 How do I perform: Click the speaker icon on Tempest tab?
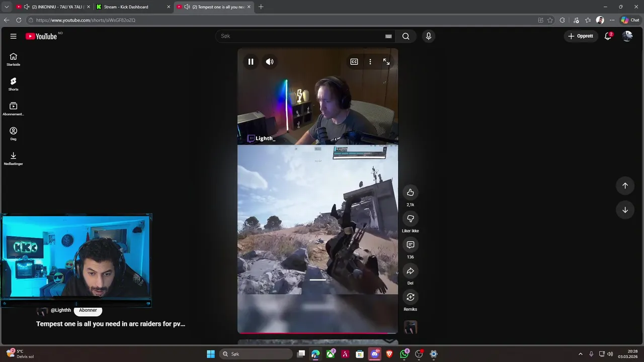(x=187, y=7)
